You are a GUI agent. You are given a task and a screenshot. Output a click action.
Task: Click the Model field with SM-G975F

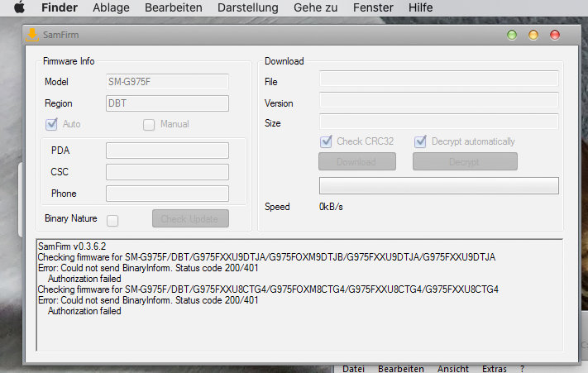pos(167,82)
